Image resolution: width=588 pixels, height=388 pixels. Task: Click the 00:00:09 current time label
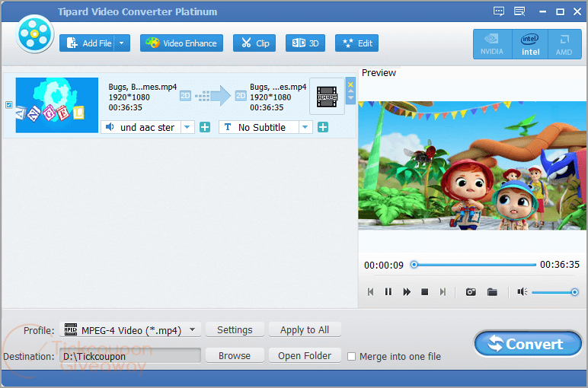pyautogui.click(x=384, y=266)
